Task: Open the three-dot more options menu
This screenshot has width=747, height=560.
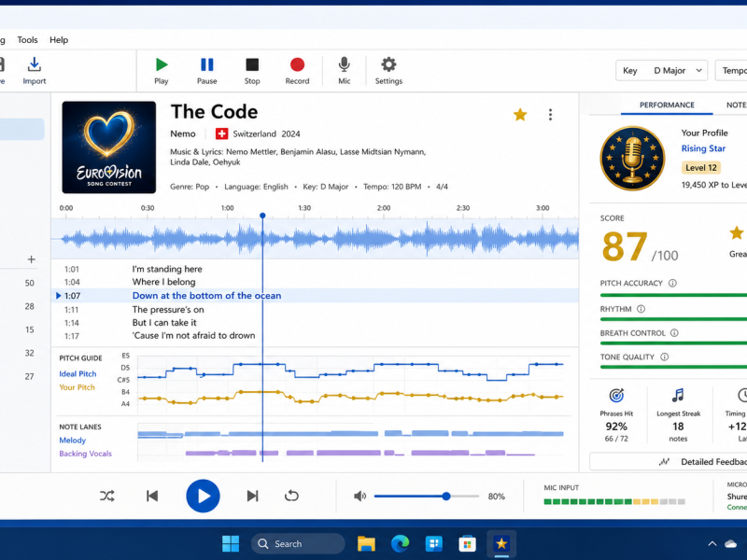Action: point(550,115)
